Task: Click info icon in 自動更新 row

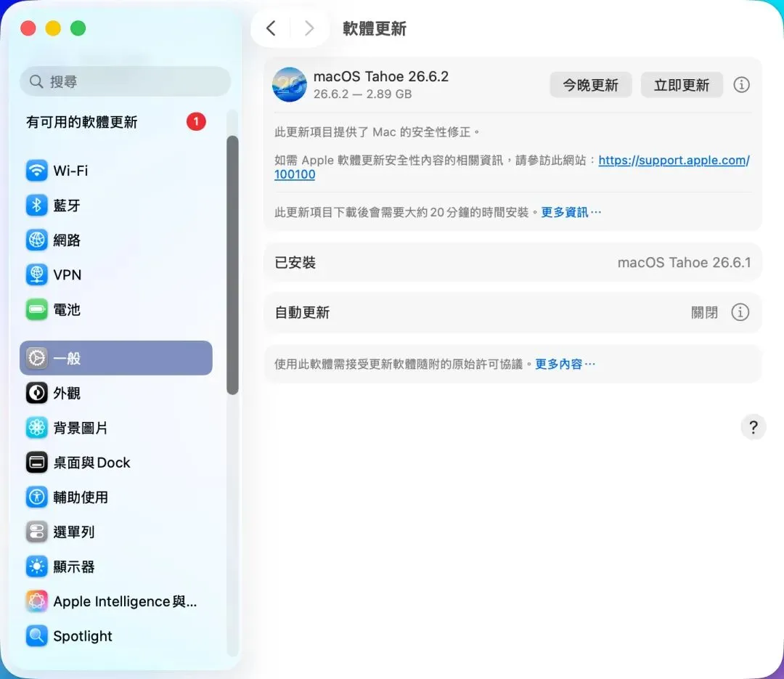Action: tap(740, 312)
